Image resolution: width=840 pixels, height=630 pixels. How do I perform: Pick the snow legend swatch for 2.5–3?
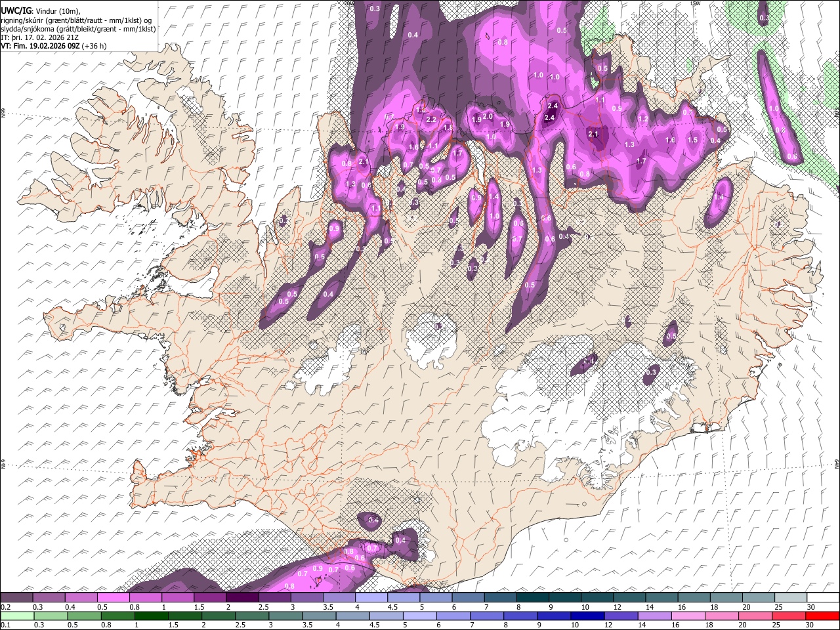pyautogui.click(x=274, y=598)
